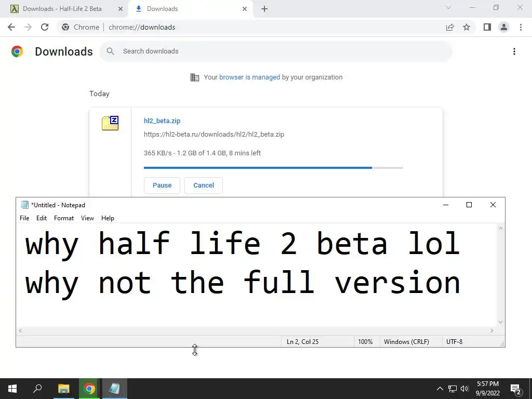Click the hl2_beta.zip archive file icon
Screen dimensions: 532x399
click(x=110, y=123)
